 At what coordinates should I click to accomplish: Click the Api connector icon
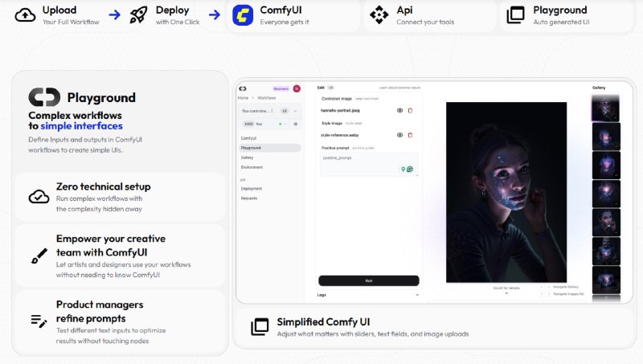pos(379,15)
